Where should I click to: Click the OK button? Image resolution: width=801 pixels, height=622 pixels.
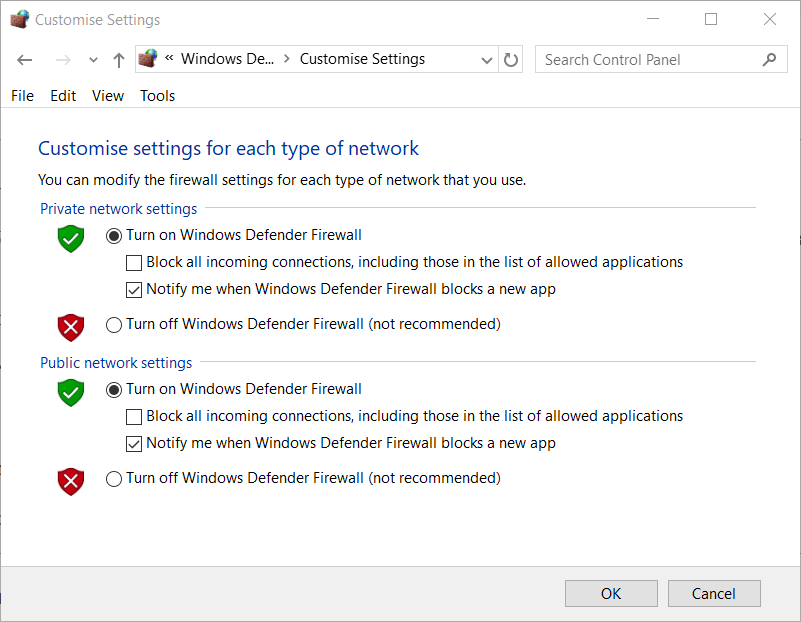[611, 593]
